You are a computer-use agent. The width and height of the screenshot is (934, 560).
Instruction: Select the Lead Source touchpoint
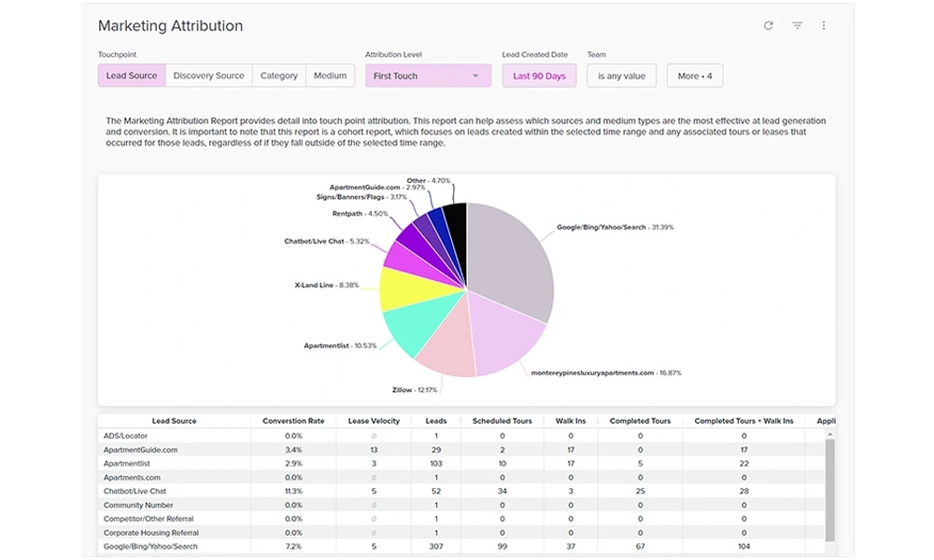point(132,76)
